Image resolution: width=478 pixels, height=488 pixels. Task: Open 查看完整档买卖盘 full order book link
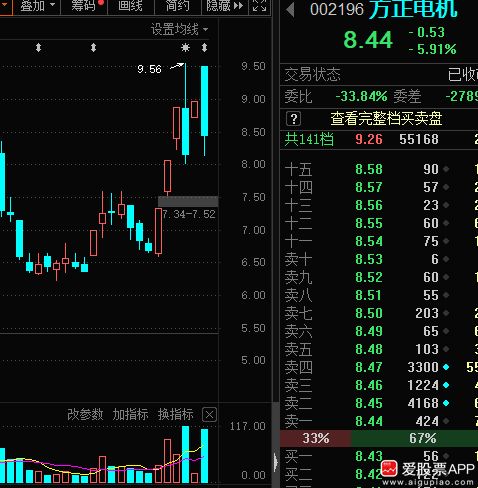[x=386, y=119]
